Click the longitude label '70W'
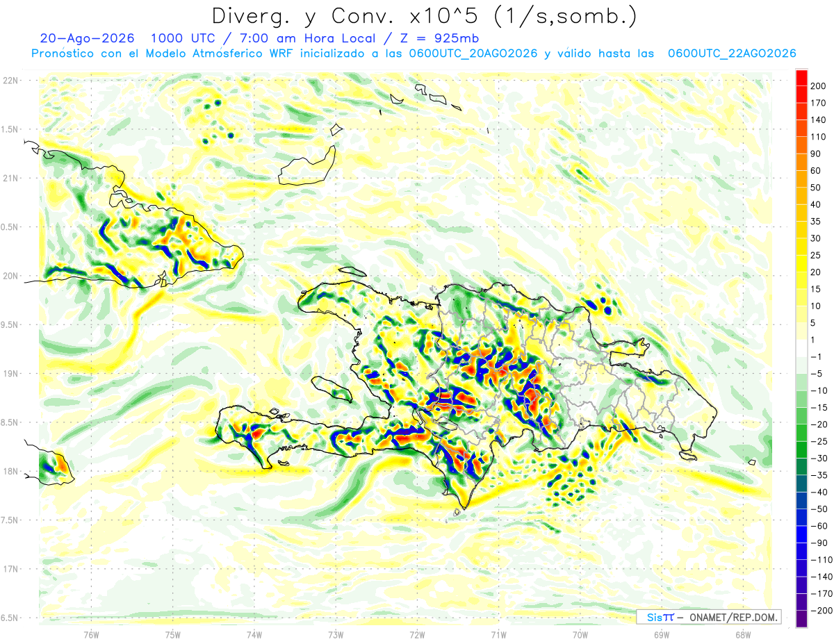 tap(580, 635)
